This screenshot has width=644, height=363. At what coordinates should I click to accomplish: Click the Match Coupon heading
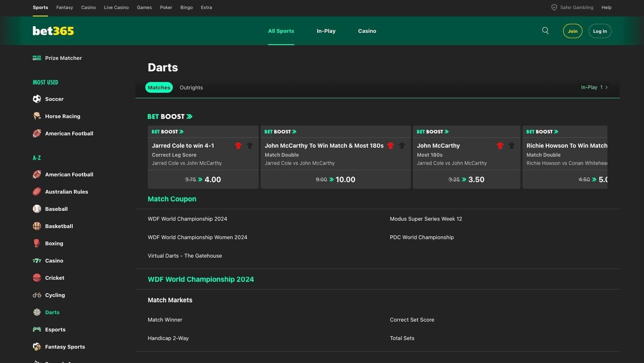[172, 199]
